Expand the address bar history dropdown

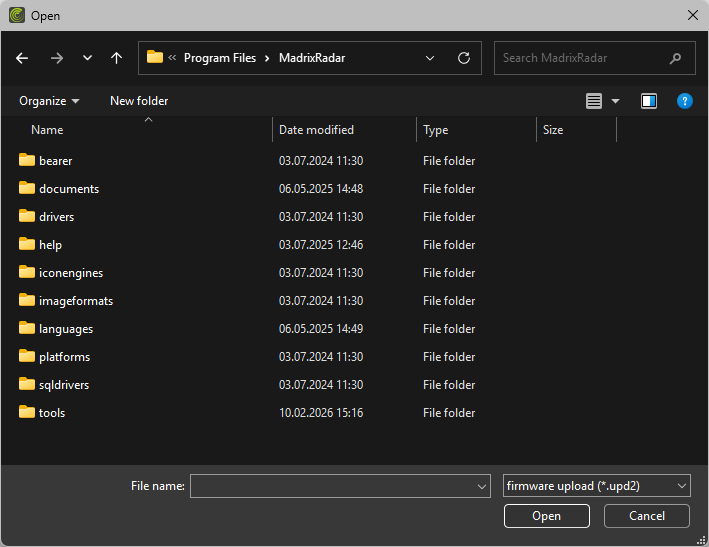click(x=430, y=58)
